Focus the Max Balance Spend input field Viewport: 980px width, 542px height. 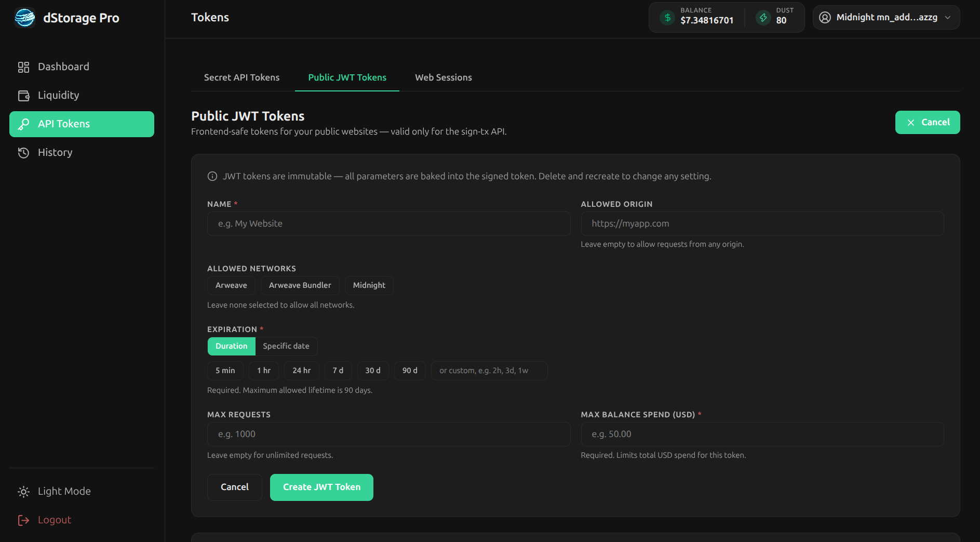pyautogui.click(x=762, y=434)
